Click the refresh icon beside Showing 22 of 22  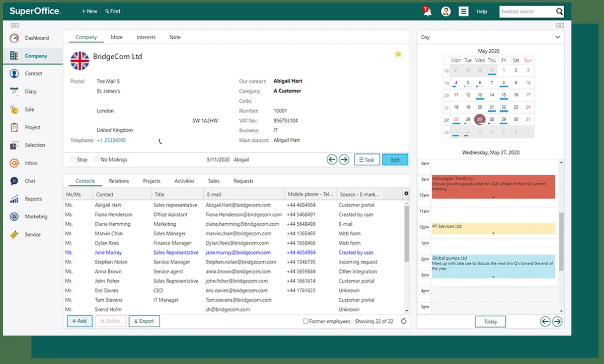pos(404,321)
